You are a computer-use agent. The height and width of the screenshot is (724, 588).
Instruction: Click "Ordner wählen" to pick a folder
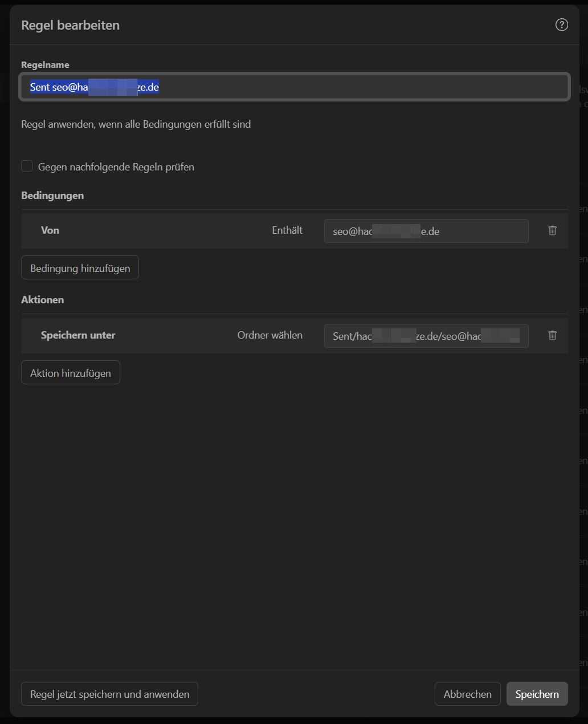[x=269, y=335]
